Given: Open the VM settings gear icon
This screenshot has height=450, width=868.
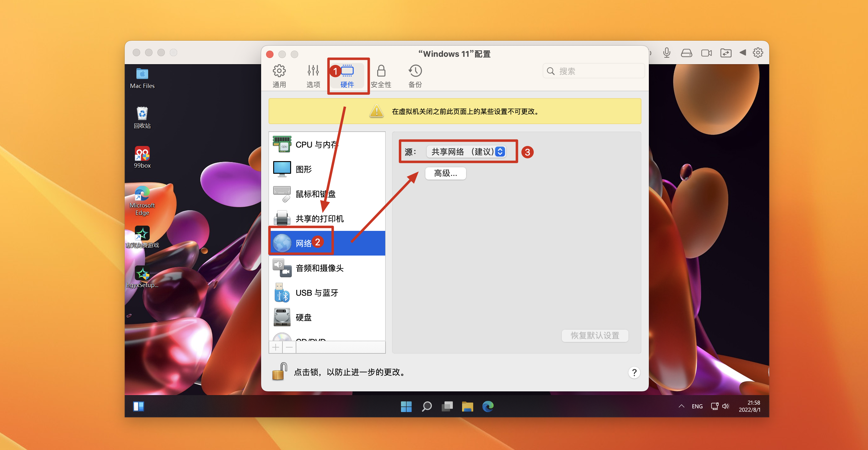Looking at the screenshot, I should (x=757, y=53).
